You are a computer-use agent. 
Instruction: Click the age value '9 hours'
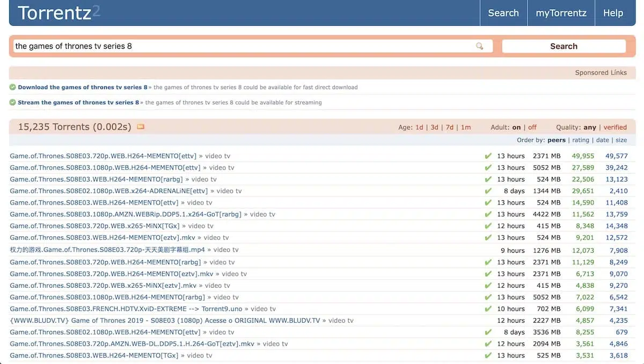point(513,250)
